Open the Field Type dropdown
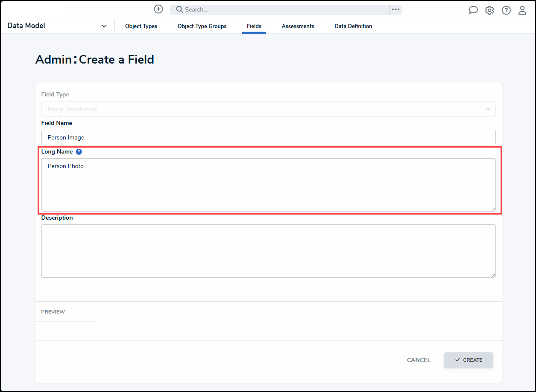Image resolution: width=536 pixels, height=392 pixels. 268,109
